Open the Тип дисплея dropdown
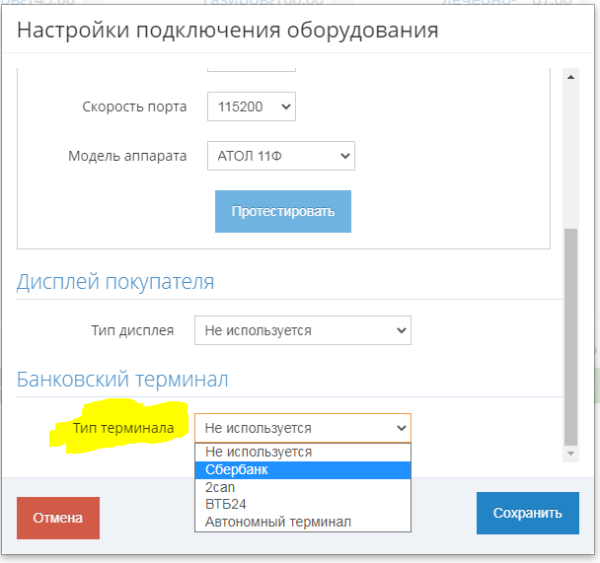600x563 pixels. tap(303, 330)
